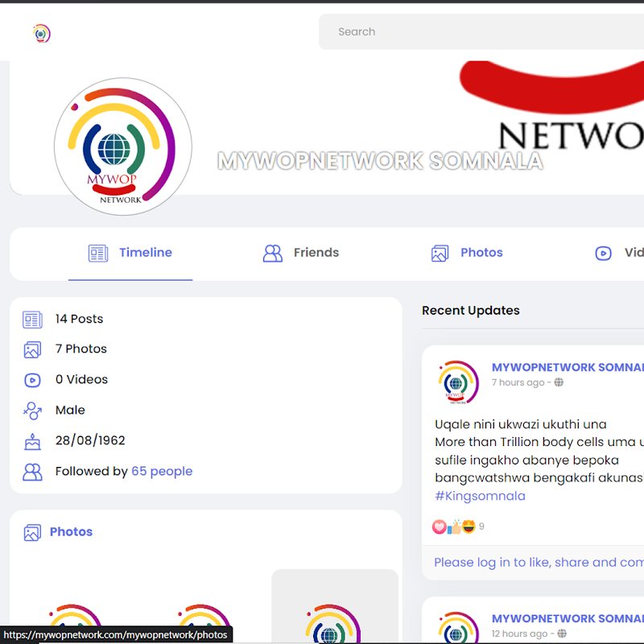Viewport: 644px width, 644px height.
Task: Open author name link on 12 hours ago post
Action: pos(568,618)
